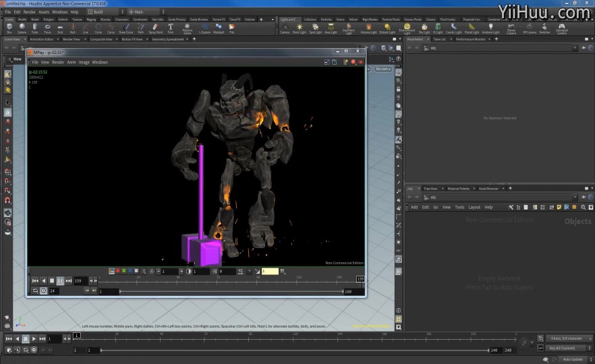
Task: Expand obj path dropdown in network pane
Action: click(575, 197)
